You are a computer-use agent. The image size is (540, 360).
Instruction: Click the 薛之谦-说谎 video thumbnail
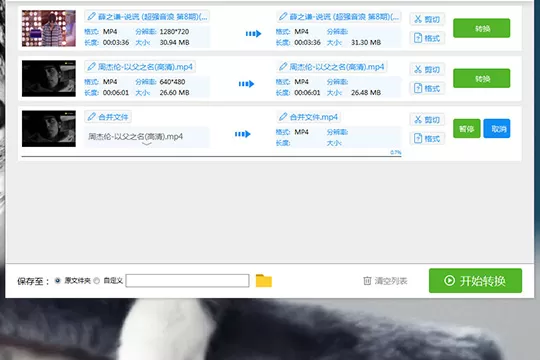pyautogui.click(x=49, y=28)
